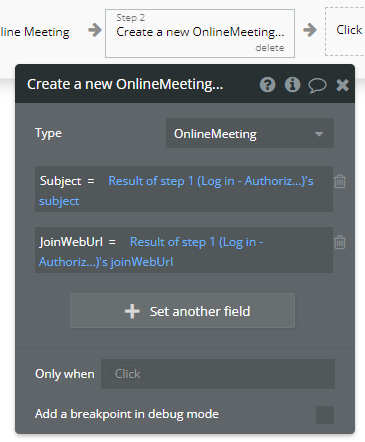This screenshot has width=365, height=442.
Task: Open the OnlineMeeting type dropdown
Action: [250, 133]
